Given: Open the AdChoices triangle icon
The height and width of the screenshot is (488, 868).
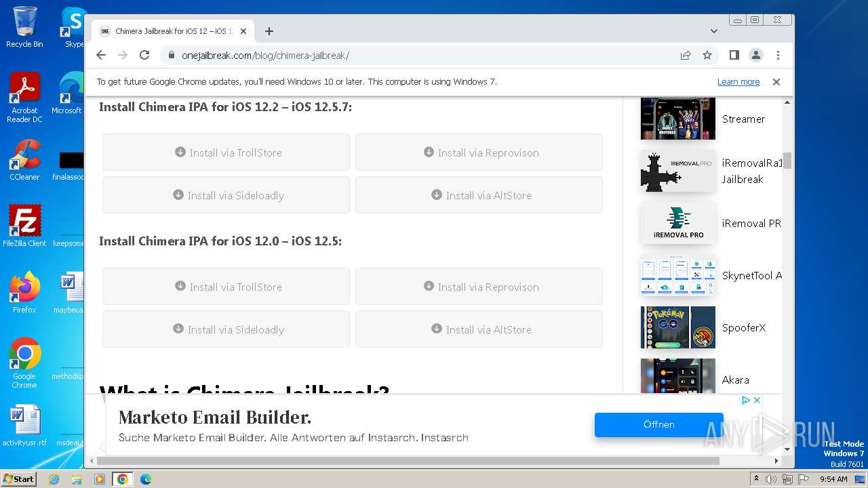Looking at the screenshot, I should (745, 401).
